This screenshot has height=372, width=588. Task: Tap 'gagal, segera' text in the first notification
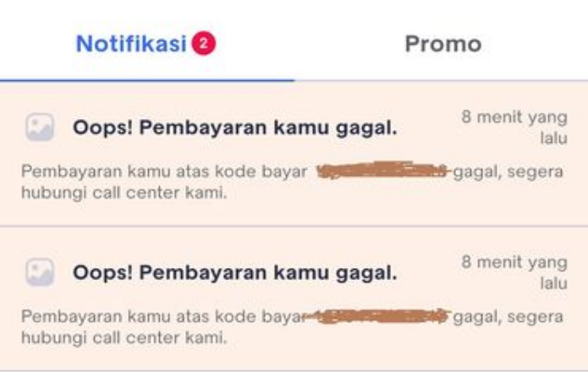coord(508,172)
